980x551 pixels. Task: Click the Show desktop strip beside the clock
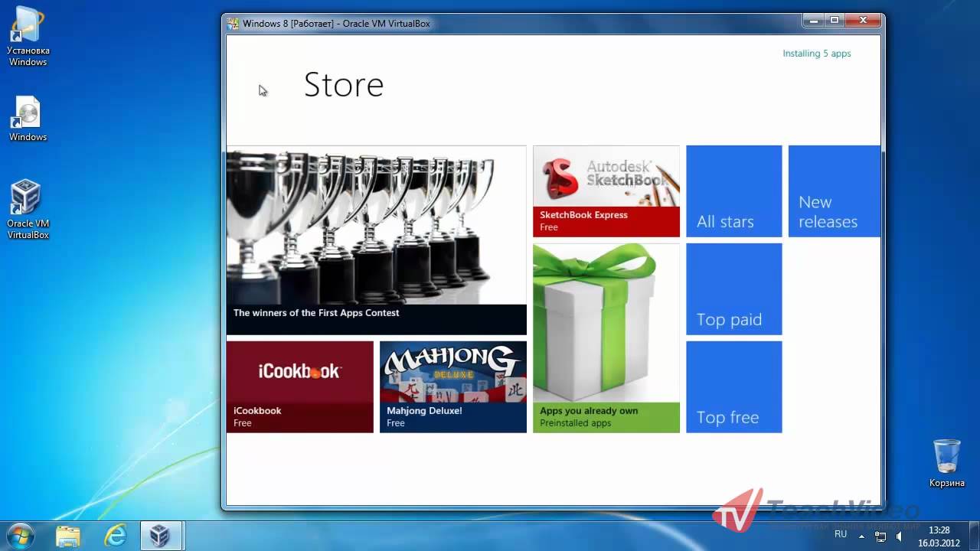coord(975,536)
